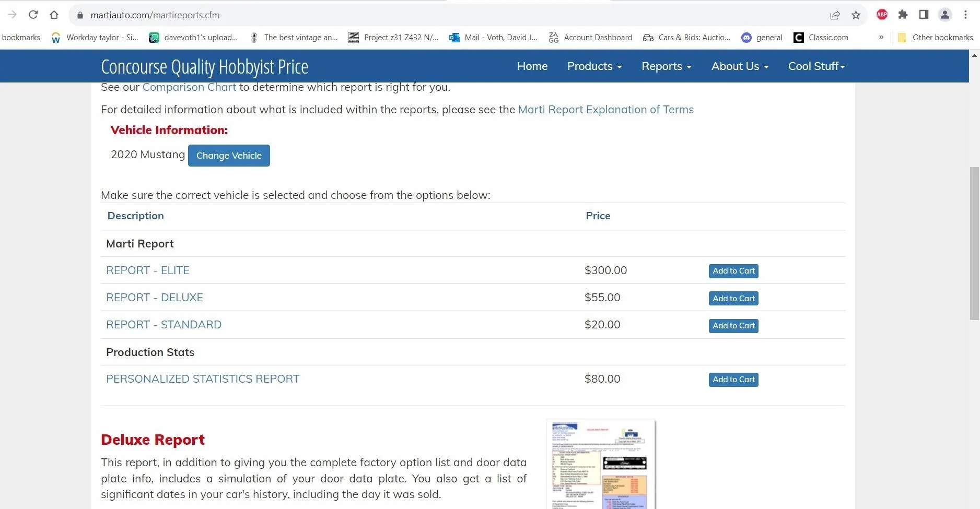Expand the Reports dropdown menu
The width and height of the screenshot is (980, 509).
point(667,66)
